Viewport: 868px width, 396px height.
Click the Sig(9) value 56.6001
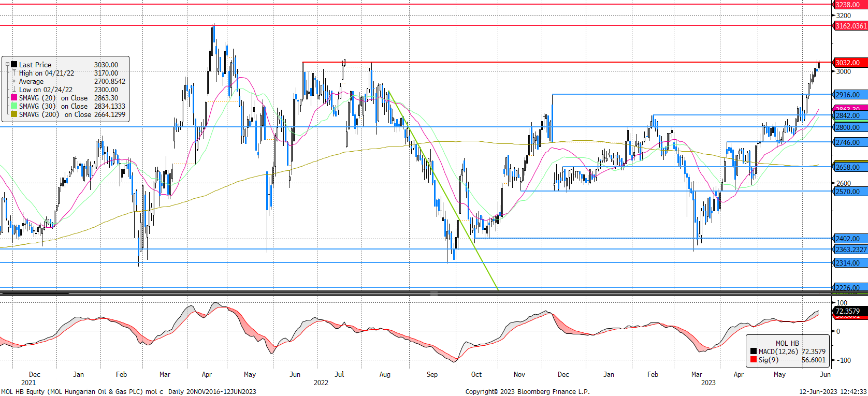click(x=814, y=360)
